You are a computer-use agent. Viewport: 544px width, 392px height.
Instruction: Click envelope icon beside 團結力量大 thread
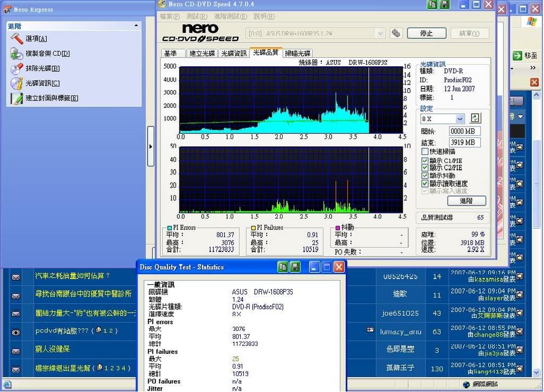tap(16, 313)
